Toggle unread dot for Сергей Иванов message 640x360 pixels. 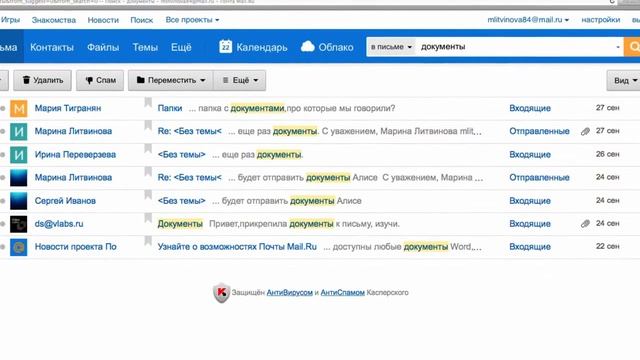tap(2, 201)
